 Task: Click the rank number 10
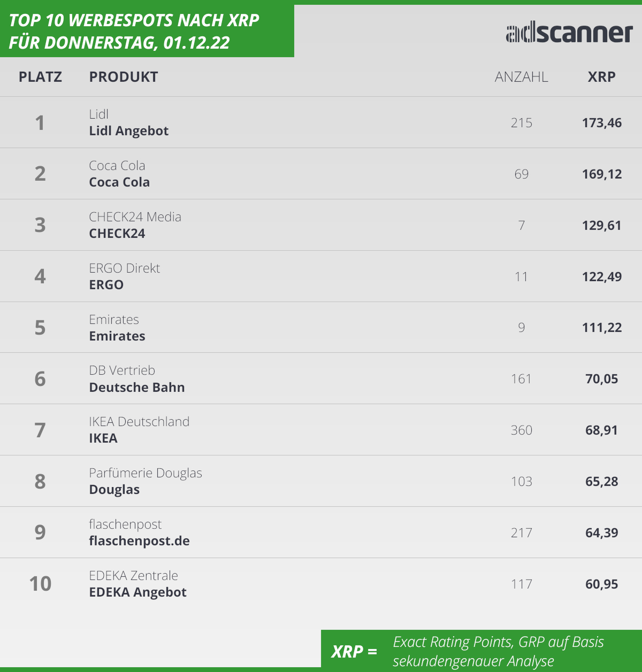40,584
